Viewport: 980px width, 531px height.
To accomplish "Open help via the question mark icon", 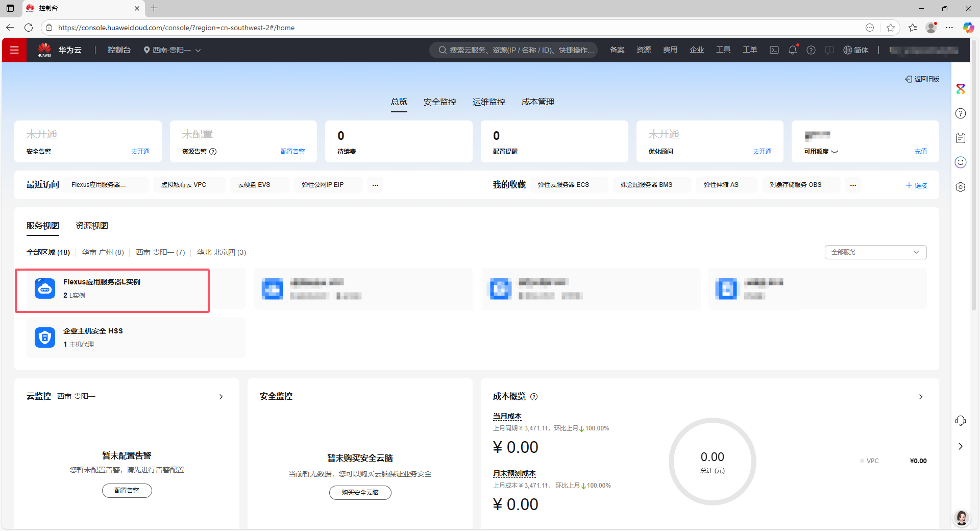I will coord(811,50).
